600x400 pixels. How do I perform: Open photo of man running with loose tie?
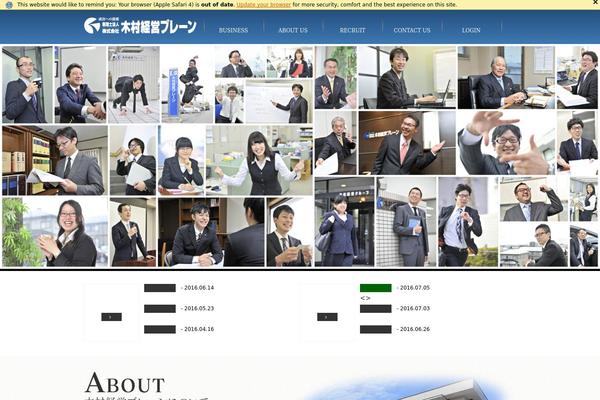point(468,222)
